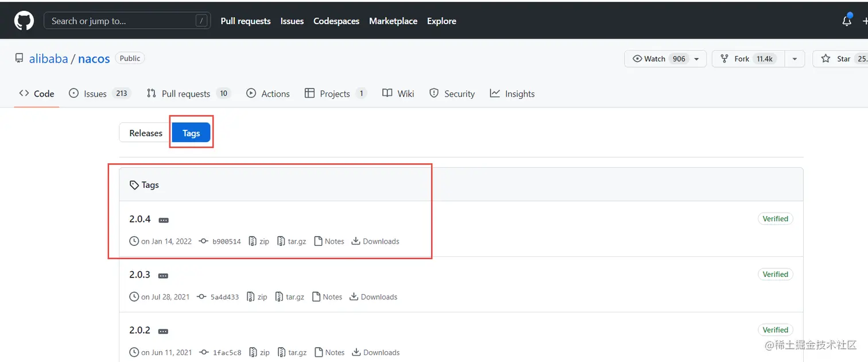Download zip for tag 2.0.3
868x362 pixels.
click(257, 297)
